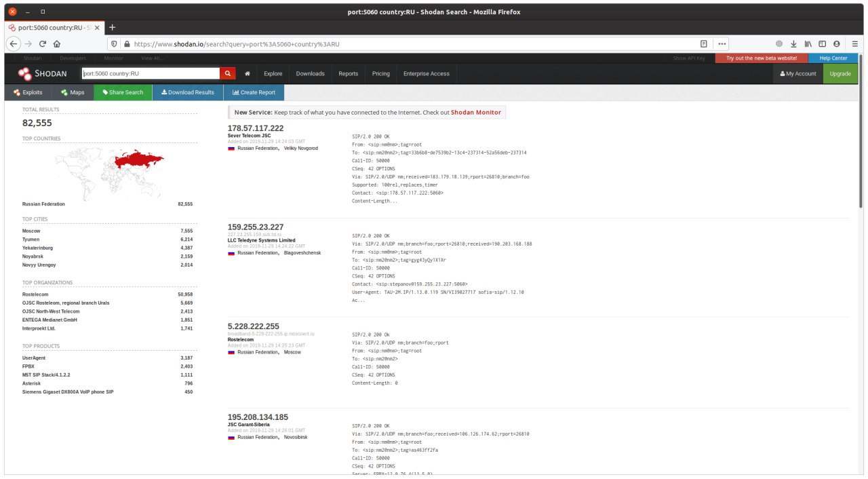Open the Exploits tab

[28, 92]
